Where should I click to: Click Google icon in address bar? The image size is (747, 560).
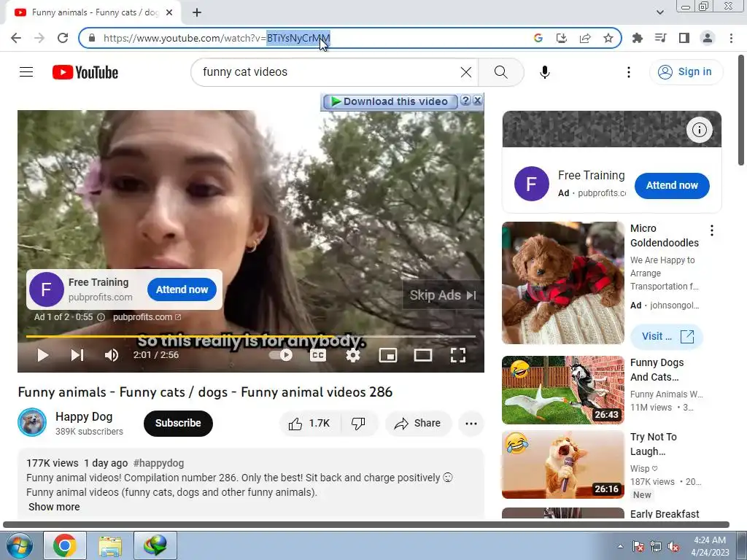point(538,38)
